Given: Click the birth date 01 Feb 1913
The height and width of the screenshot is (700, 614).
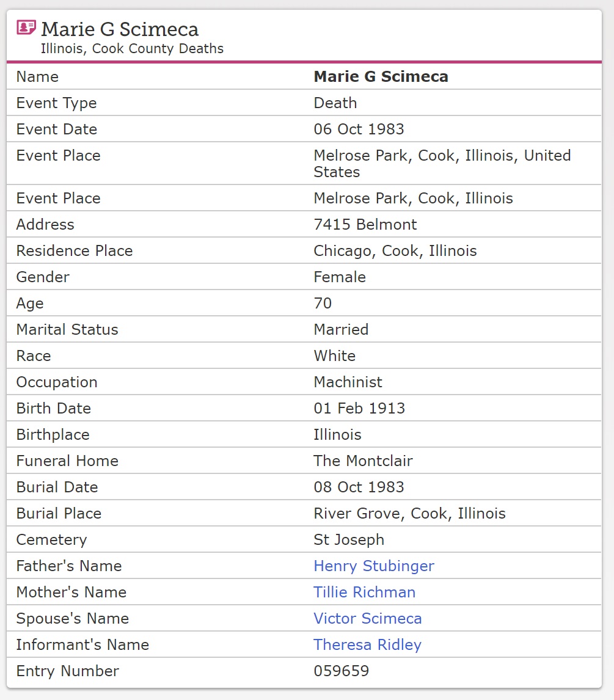Looking at the screenshot, I should click(x=359, y=409).
